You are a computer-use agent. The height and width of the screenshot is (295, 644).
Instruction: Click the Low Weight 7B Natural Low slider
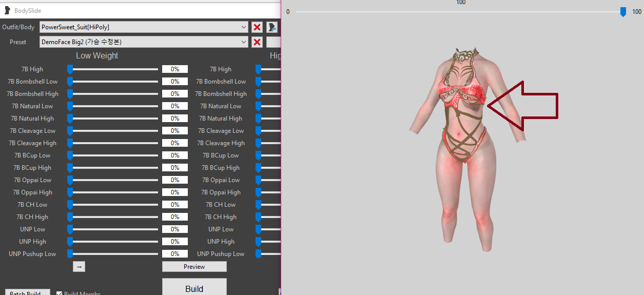pos(113,106)
